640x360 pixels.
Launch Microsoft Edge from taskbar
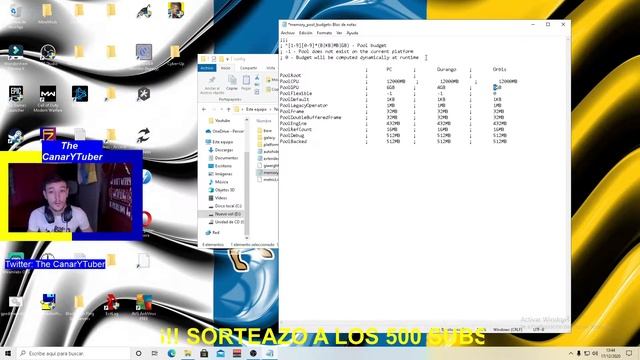(171, 353)
